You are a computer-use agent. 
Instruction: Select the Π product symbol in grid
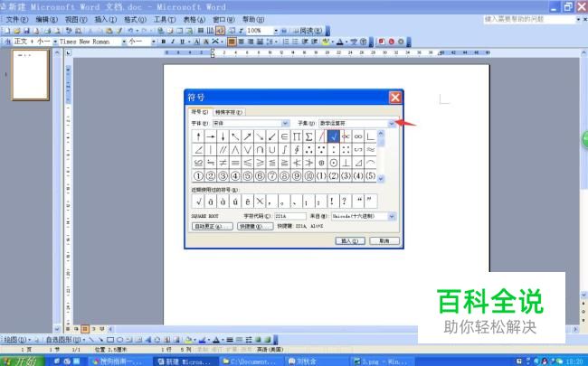(x=297, y=136)
